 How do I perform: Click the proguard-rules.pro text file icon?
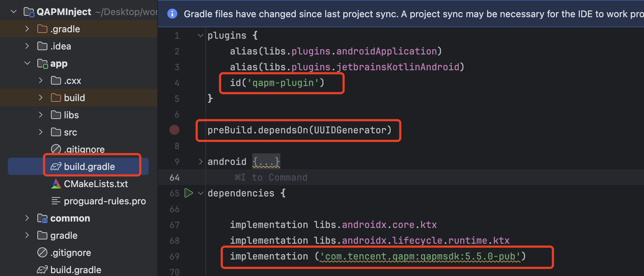[56, 201]
